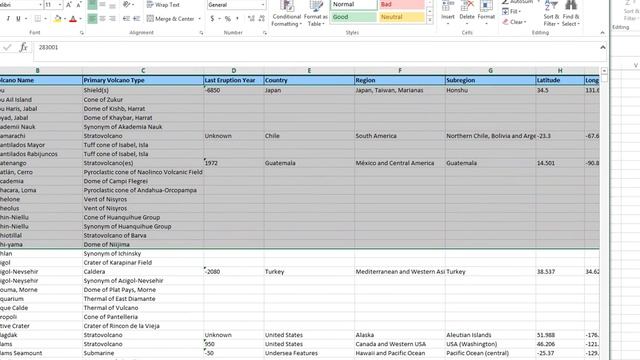Toggle Wrap Text
Screen dimensions: 640x360
tap(163, 5)
